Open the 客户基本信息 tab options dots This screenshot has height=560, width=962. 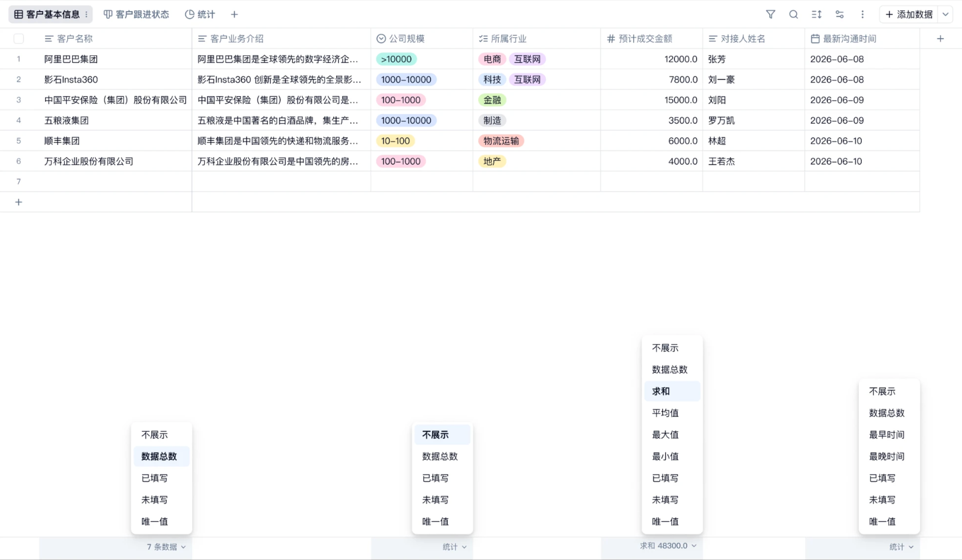pos(86,14)
